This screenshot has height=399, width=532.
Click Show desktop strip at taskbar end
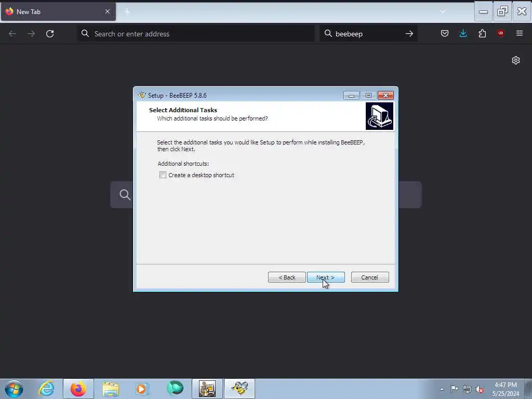[x=528, y=389]
